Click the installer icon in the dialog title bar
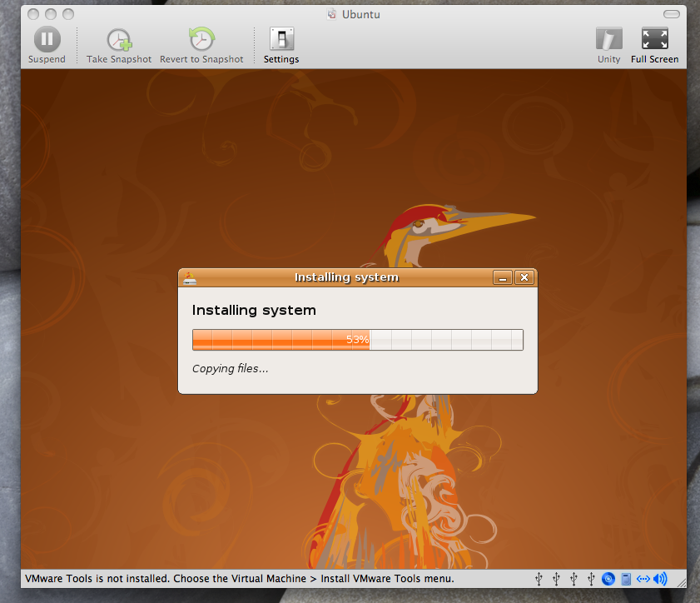Screen dimensions: 700x603 click(189, 278)
